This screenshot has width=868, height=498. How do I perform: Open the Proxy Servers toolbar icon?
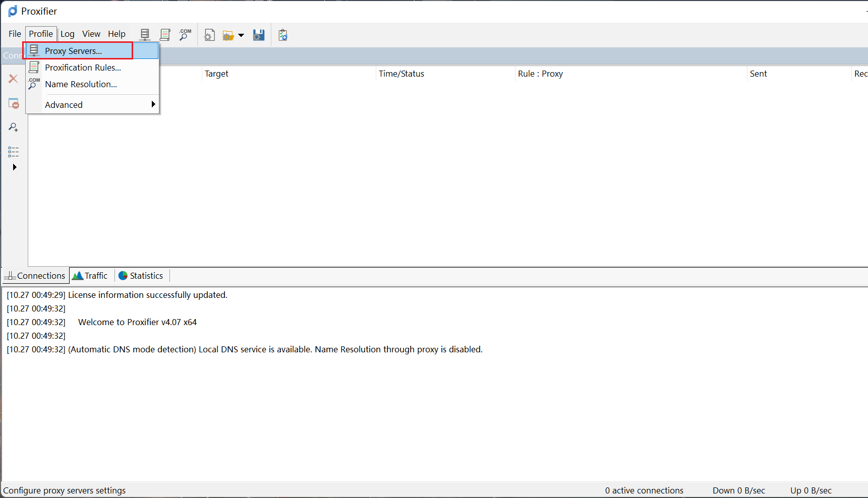click(145, 35)
